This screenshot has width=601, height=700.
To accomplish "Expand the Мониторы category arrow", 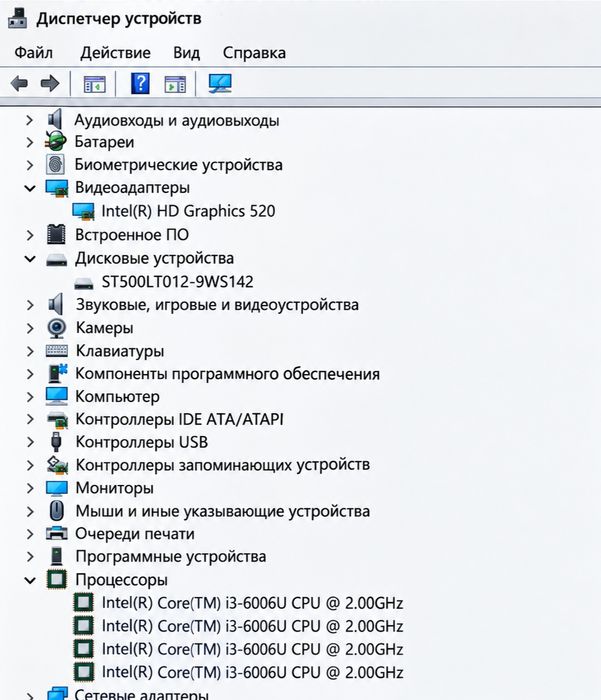I will coord(29,488).
